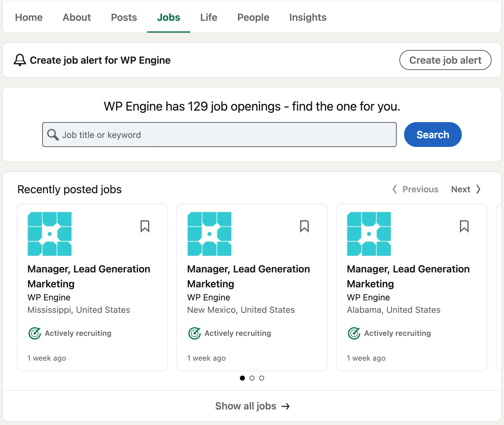504x425 pixels.
Task: Click WP Engine logo on New Mexico card
Action: (209, 234)
